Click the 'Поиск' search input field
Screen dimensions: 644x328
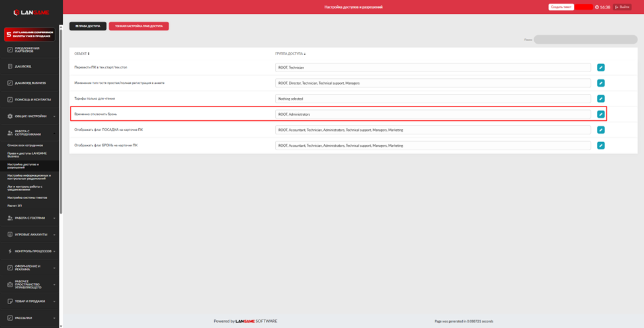pos(585,40)
